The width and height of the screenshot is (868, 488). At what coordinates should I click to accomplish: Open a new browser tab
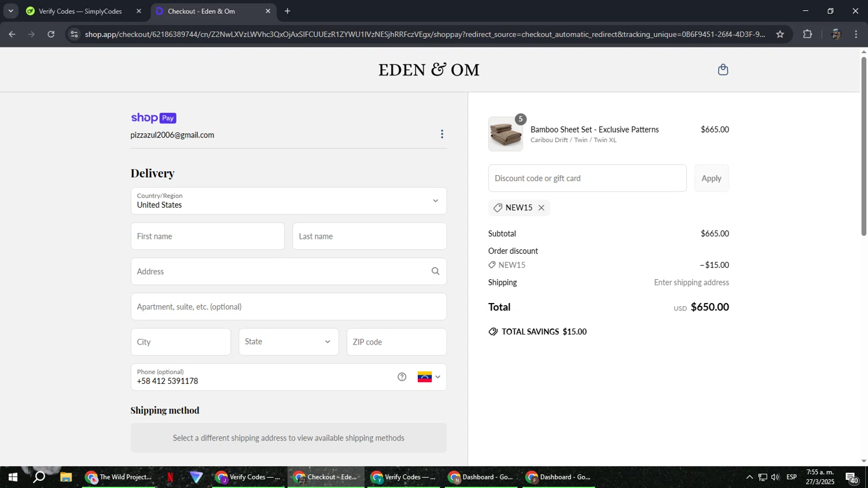pos(288,11)
